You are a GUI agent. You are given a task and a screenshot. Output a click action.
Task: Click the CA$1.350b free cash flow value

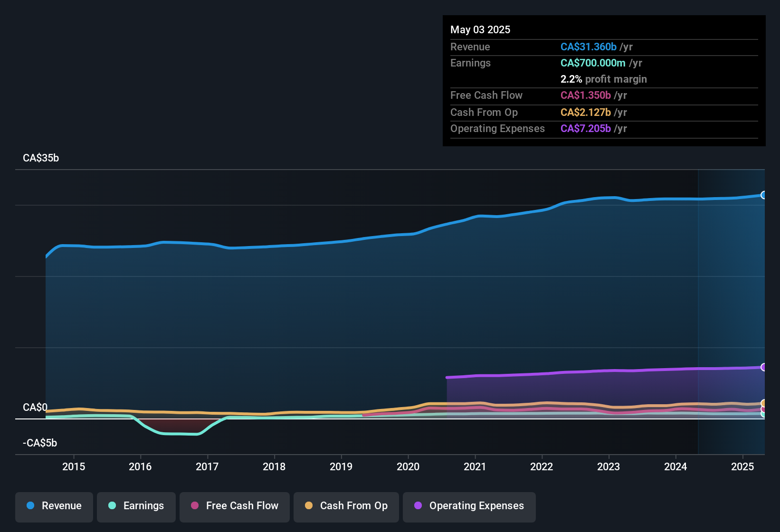coord(586,95)
